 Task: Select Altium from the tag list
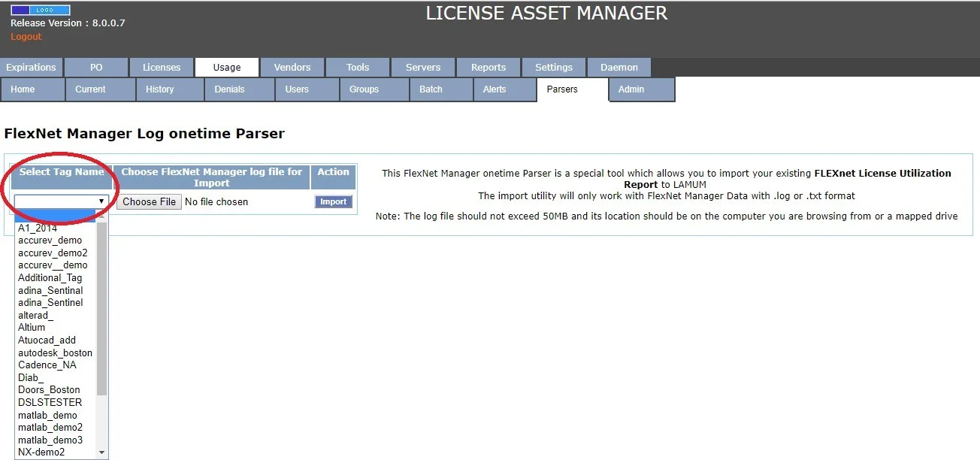(x=56, y=328)
